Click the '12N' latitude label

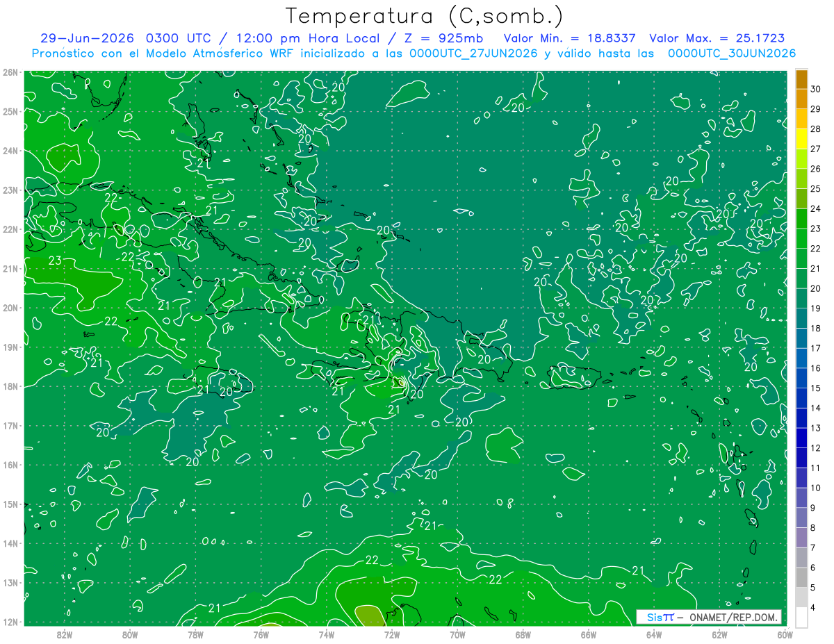[10, 621]
